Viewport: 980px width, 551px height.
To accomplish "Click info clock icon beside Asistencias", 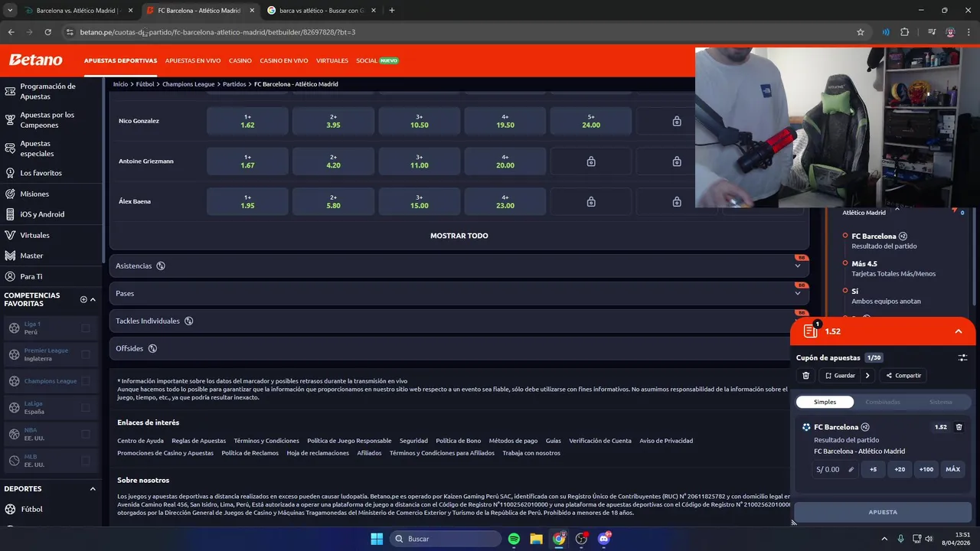I will coord(161,266).
